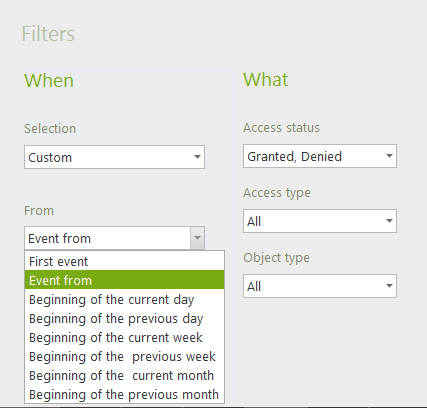Click the Object type dropdown arrow
The width and height of the screenshot is (427, 408).
pos(389,286)
